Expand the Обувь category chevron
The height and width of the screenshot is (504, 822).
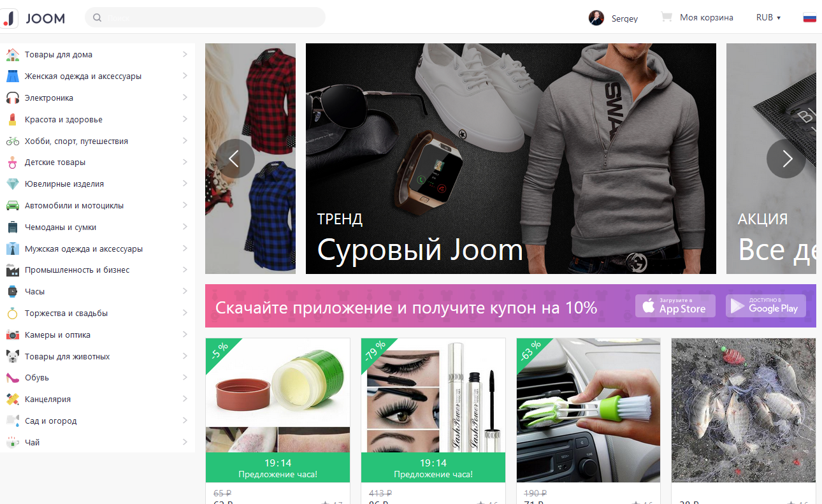tap(185, 377)
